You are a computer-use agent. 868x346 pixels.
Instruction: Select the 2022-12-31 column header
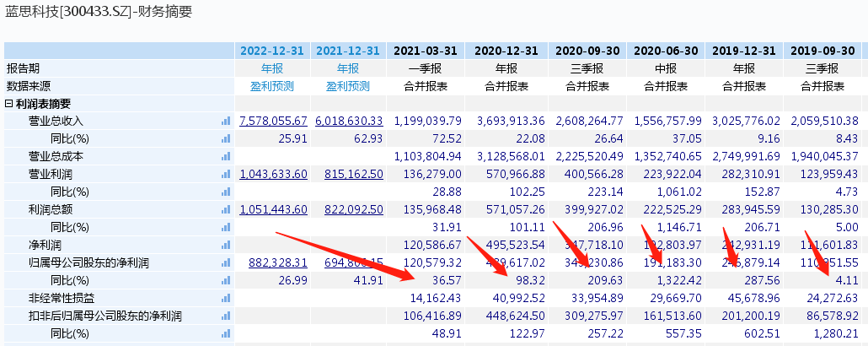272,51
